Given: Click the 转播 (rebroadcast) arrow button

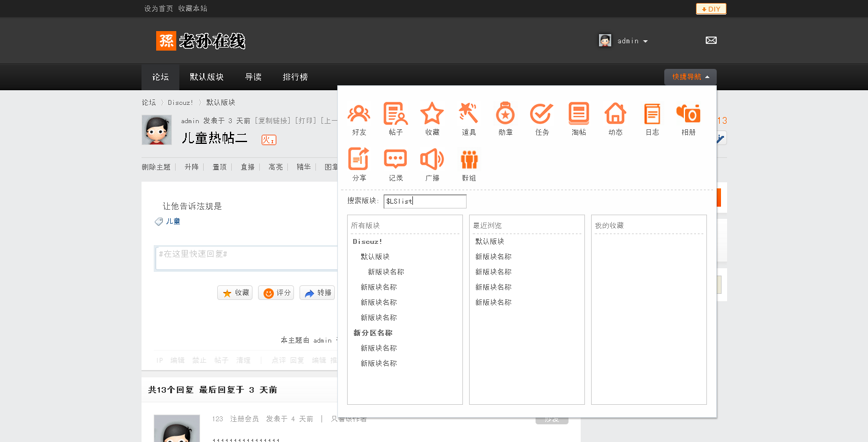Looking at the screenshot, I should (x=317, y=293).
